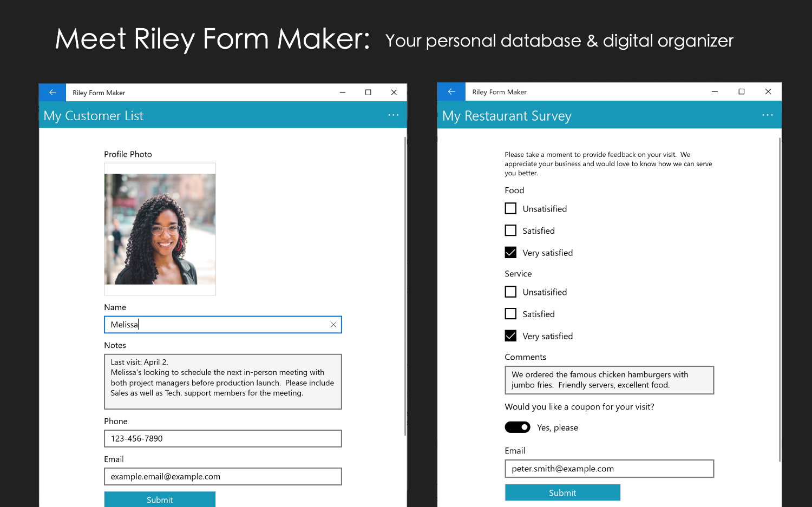Click into the survey Comments box
Viewport: 812px width, 507px height.
pyautogui.click(x=609, y=380)
